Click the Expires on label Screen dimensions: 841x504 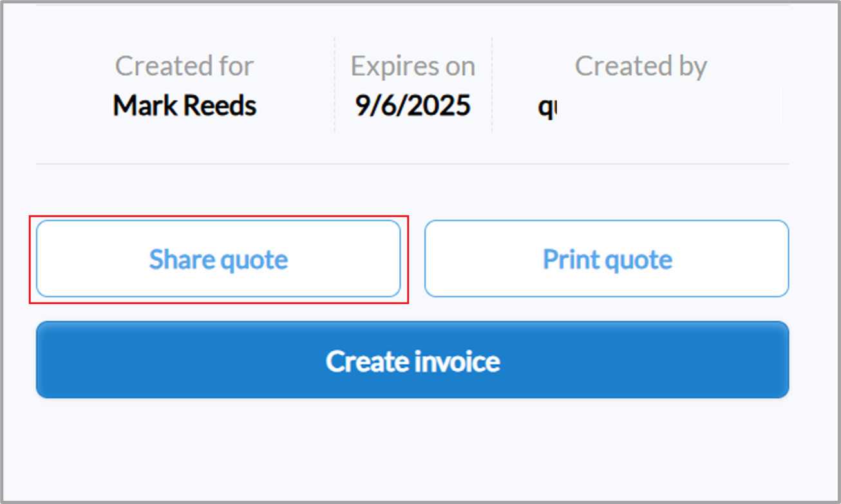413,66
